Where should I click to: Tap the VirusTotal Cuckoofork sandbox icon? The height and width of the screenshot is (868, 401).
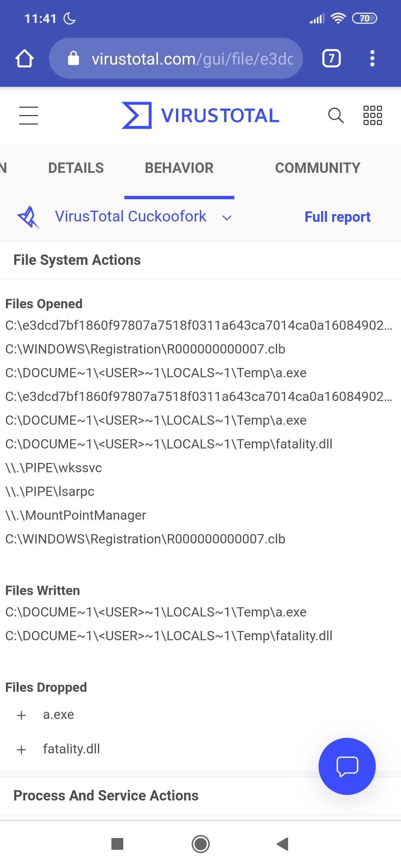pos(28,217)
